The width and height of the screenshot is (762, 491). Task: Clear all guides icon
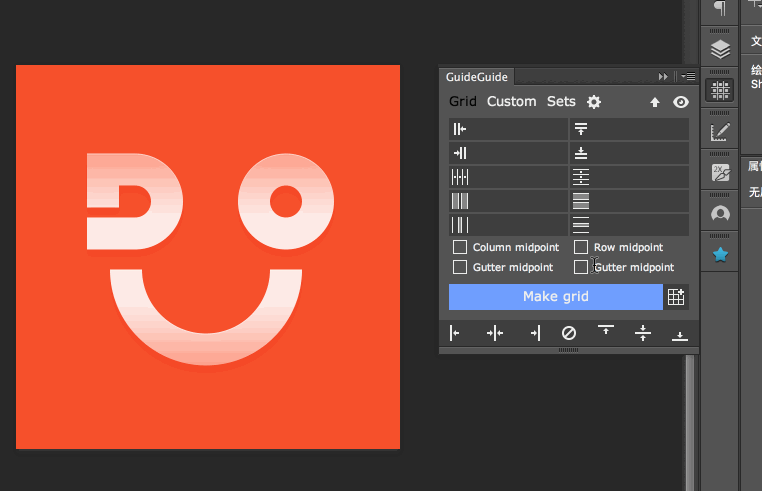pos(569,333)
